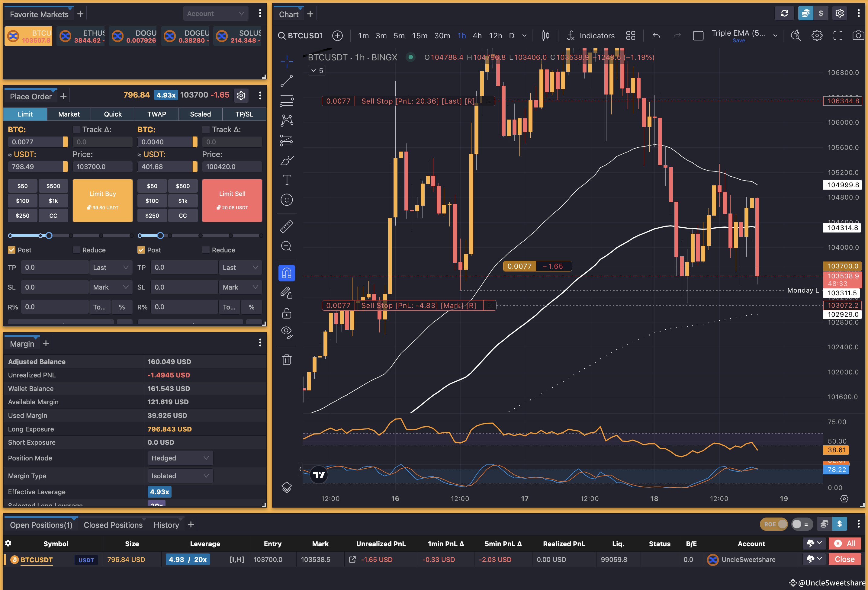Screen dimensions: 868x590
Task: Enable Track Δ for buy side
Action: pyautogui.click(x=76, y=130)
